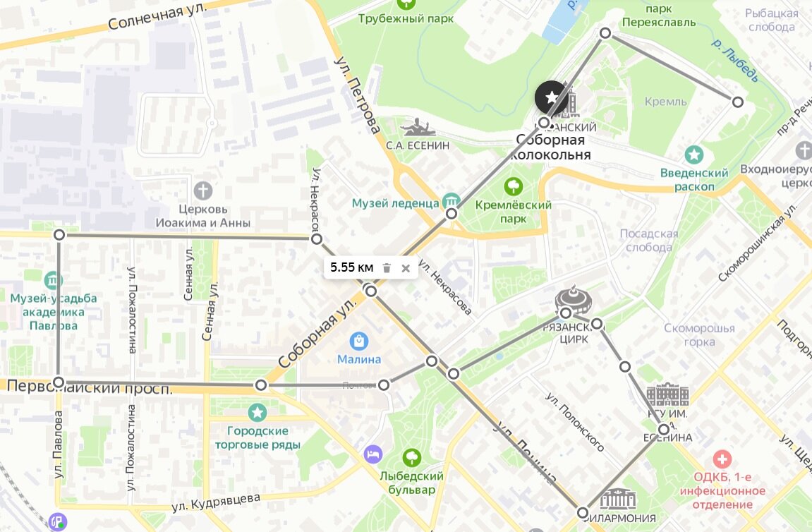
Task: Open the Городские торговые ряды star icon
Action: (x=257, y=413)
